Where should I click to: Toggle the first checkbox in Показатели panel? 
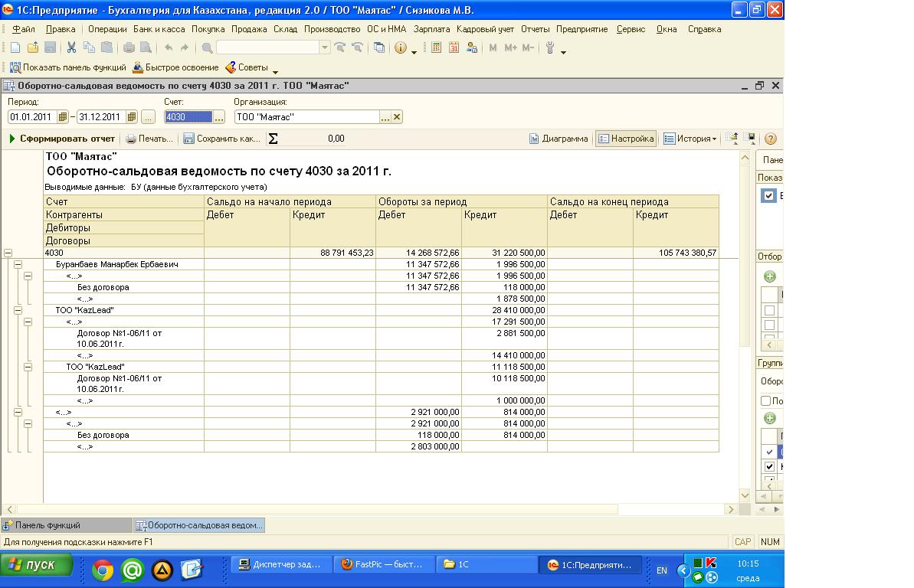(x=768, y=196)
